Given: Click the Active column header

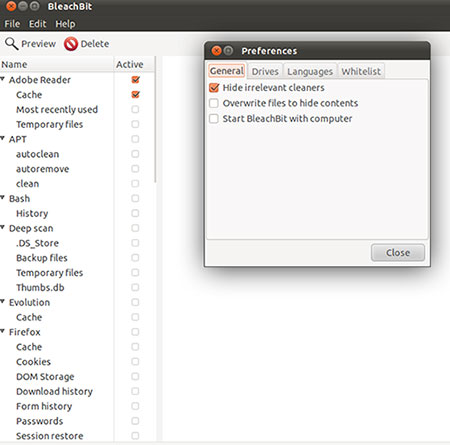Looking at the screenshot, I should [x=134, y=64].
